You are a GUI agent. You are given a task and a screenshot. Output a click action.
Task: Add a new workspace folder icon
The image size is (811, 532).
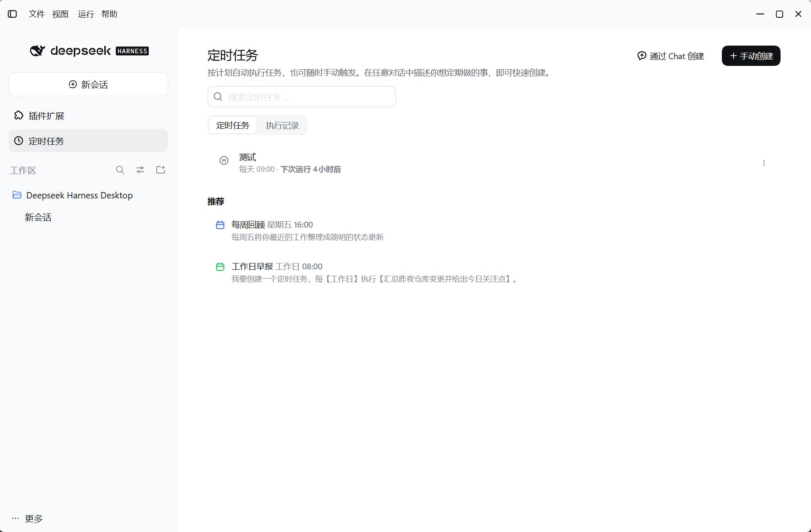pyautogui.click(x=161, y=170)
